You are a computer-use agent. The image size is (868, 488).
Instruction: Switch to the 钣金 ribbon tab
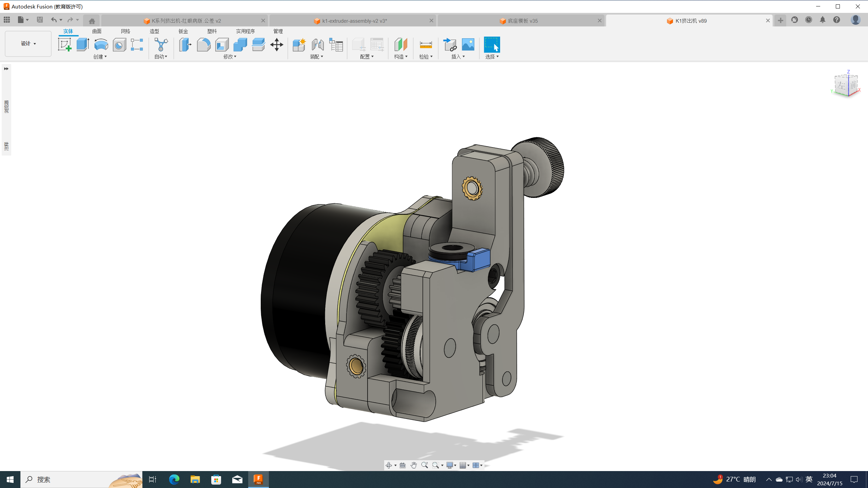(183, 31)
